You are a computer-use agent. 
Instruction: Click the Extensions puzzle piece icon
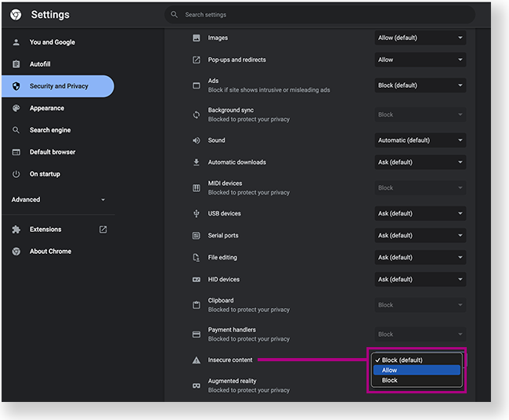pos(16,230)
